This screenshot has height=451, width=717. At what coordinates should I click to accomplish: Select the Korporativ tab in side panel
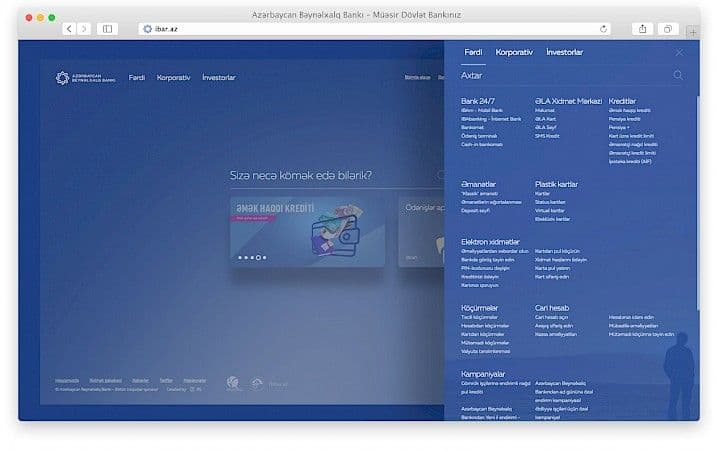514,52
